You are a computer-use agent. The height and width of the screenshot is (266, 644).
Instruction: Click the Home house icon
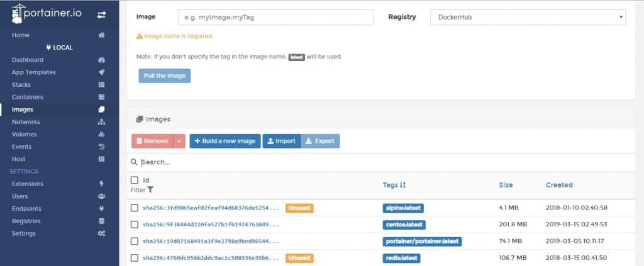tap(101, 35)
